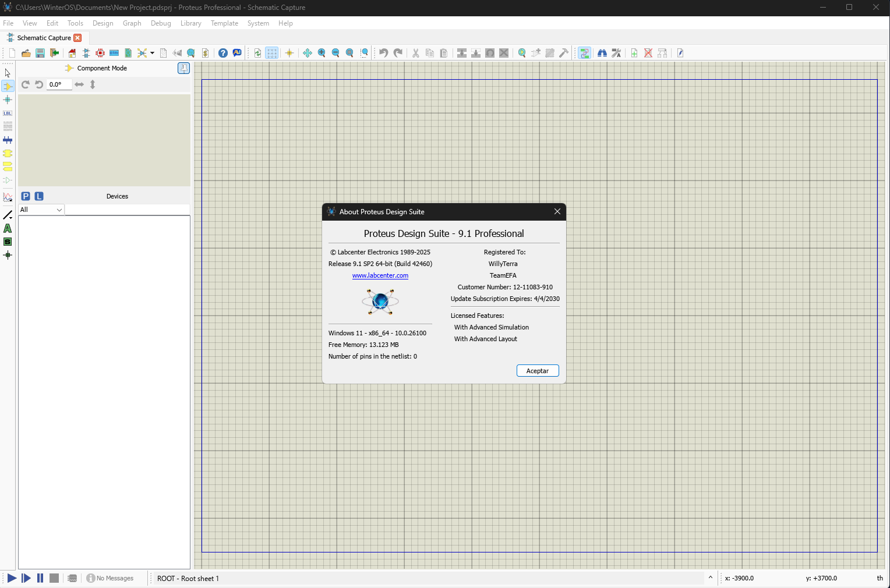
Task: Click the Step simulation button
Action: pos(26,578)
